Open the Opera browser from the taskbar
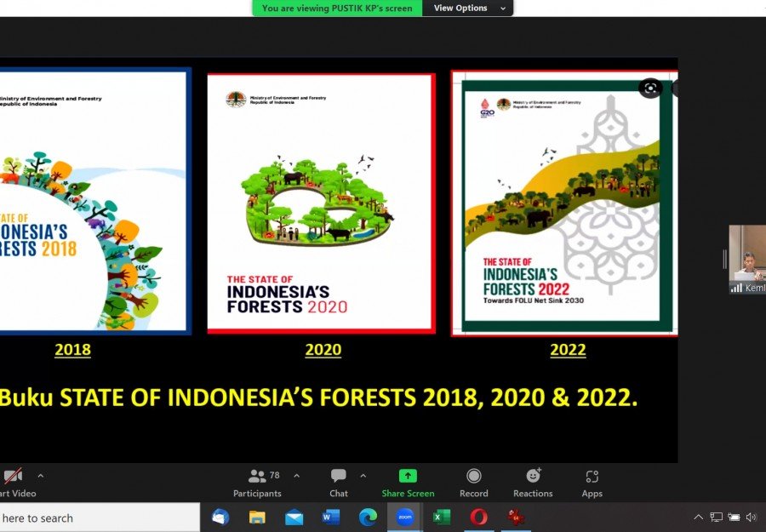Image resolution: width=766 pixels, height=532 pixels. coord(478,518)
